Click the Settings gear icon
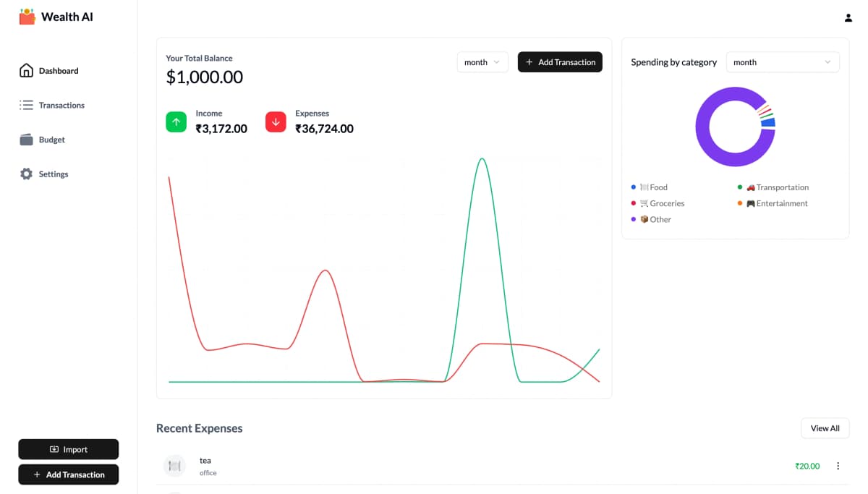The width and height of the screenshot is (868, 494). (26, 174)
